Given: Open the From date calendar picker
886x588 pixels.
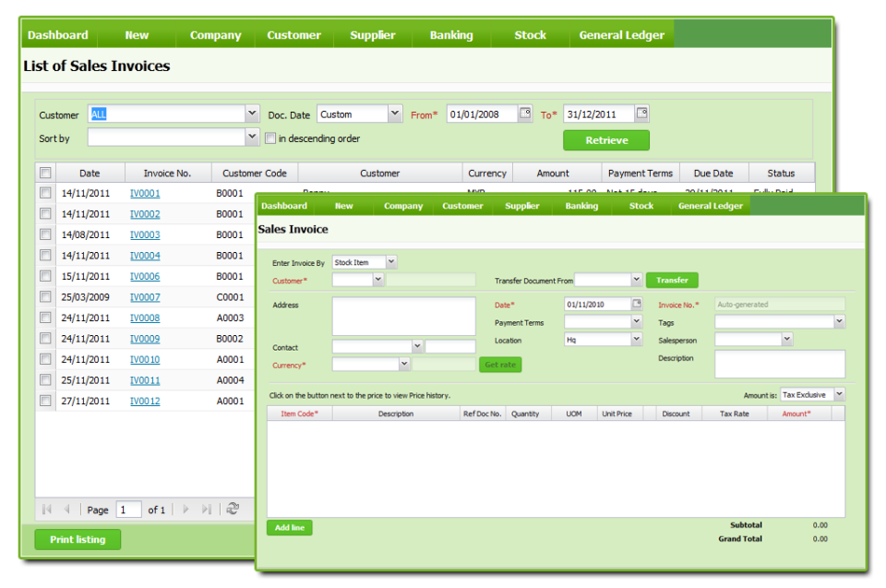Looking at the screenshot, I should click(x=524, y=113).
